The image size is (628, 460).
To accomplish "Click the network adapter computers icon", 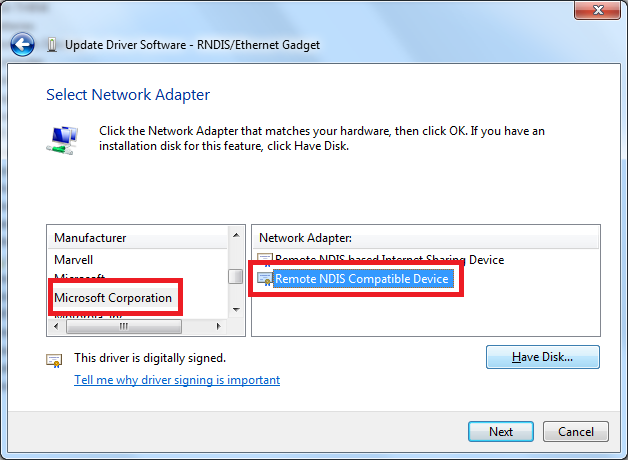I will click(x=60, y=138).
